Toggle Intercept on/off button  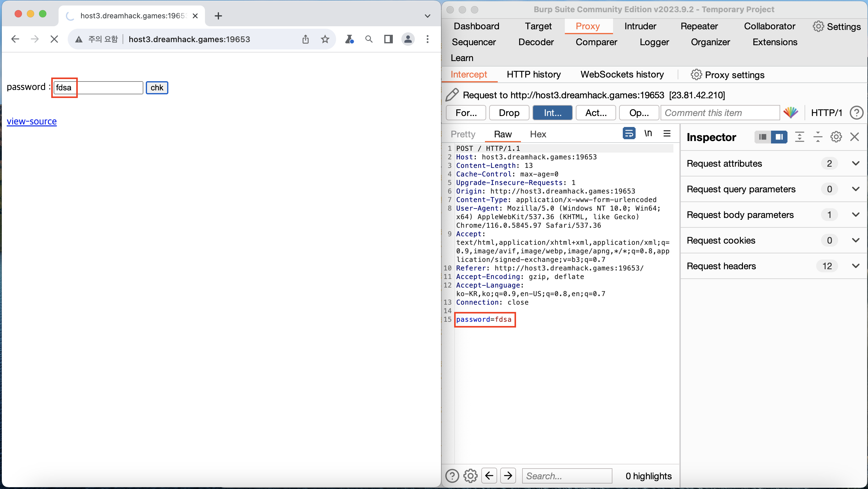point(552,113)
